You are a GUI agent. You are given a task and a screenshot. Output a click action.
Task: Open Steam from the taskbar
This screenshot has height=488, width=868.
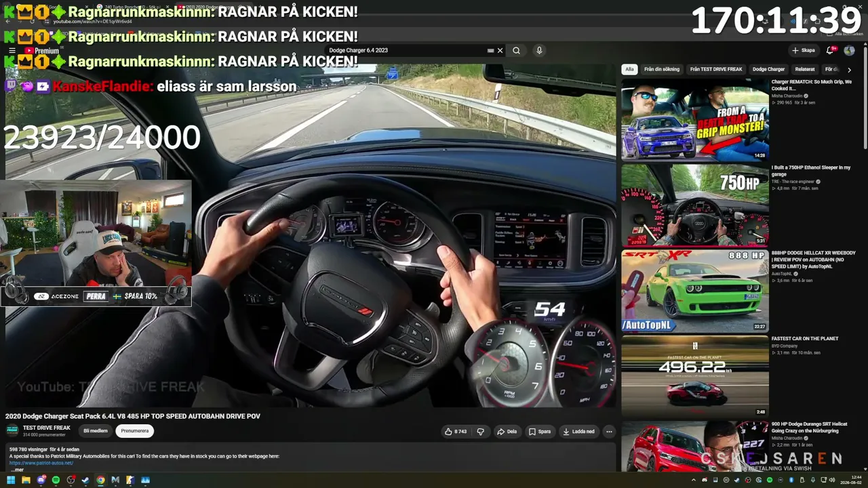click(x=85, y=480)
